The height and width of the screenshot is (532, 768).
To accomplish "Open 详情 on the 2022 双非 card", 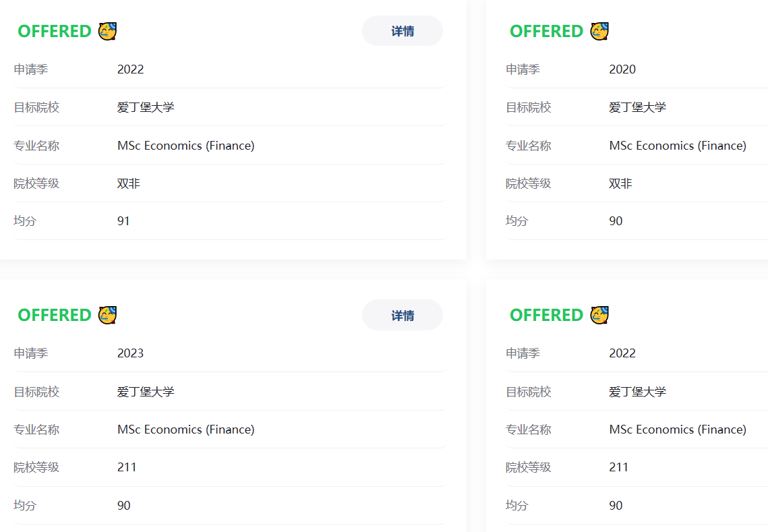I will [403, 31].
